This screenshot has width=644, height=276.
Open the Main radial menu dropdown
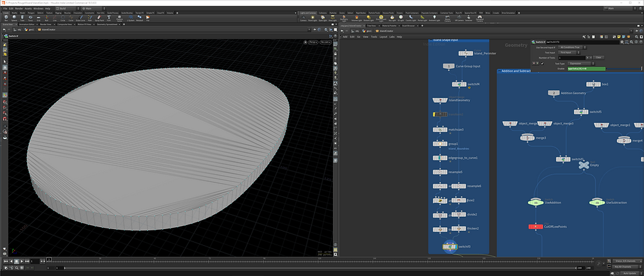coord(93,8)
